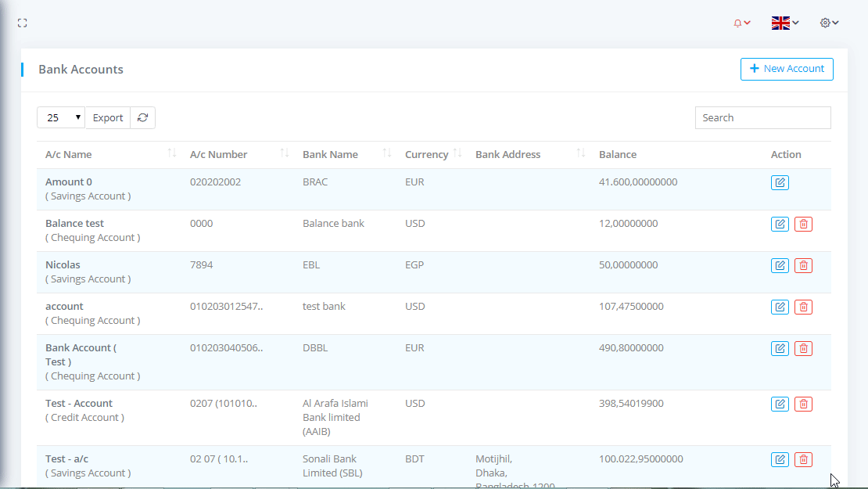Click the fullscreen toggle icon

point(23,23)
